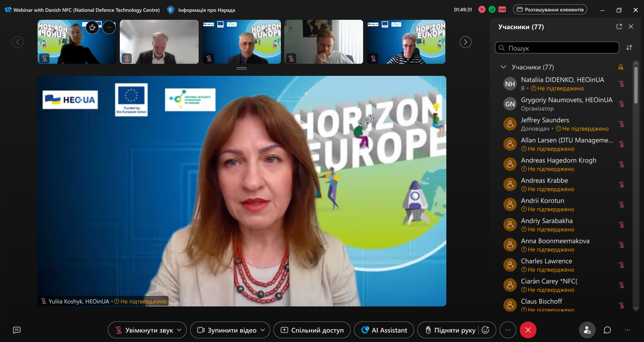
Task: Open the chat panel icon
Action: (607, 330)
